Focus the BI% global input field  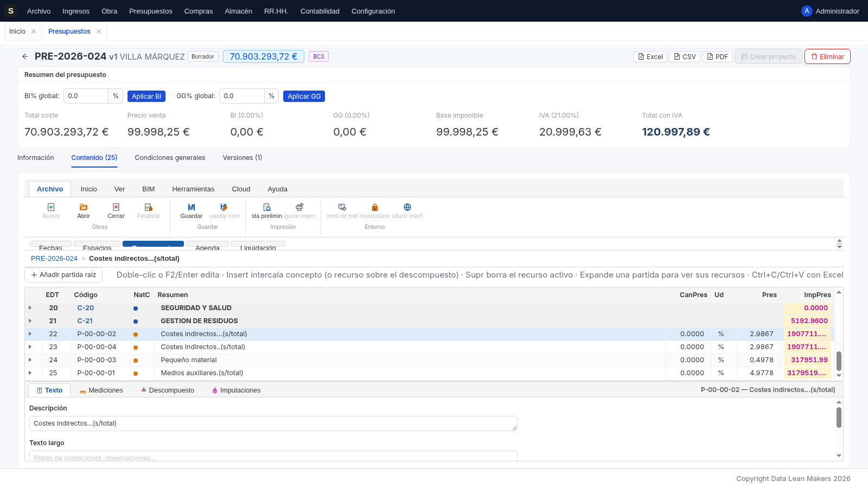coord(86,96)
